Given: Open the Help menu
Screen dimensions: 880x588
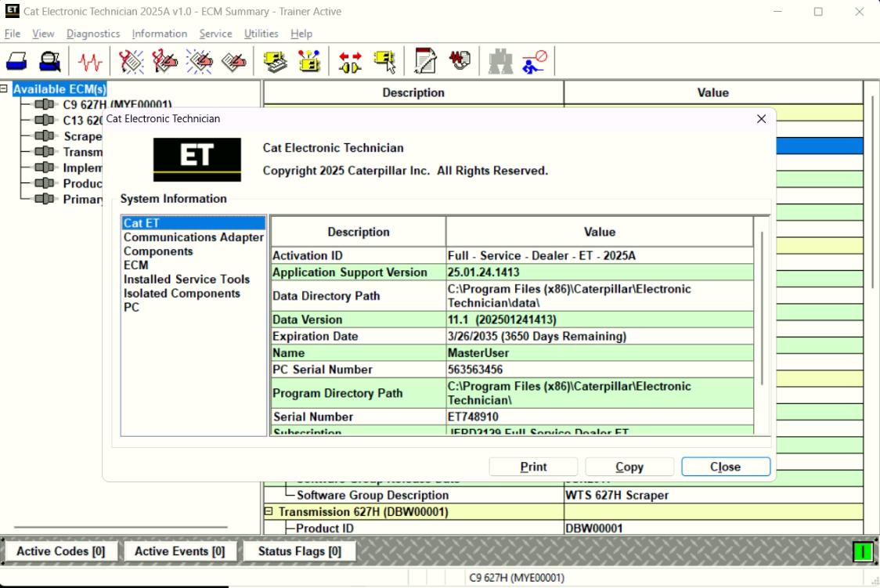Looking at the screenshot, I should [301, 34].
